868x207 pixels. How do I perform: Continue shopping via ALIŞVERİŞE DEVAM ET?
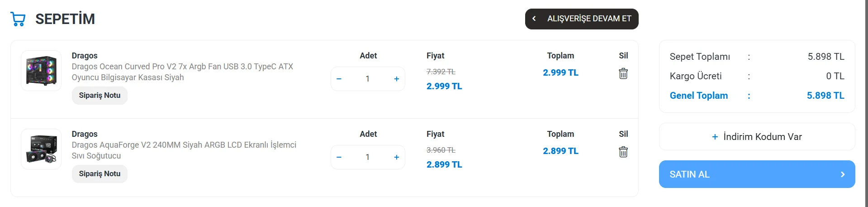[588, 19]
